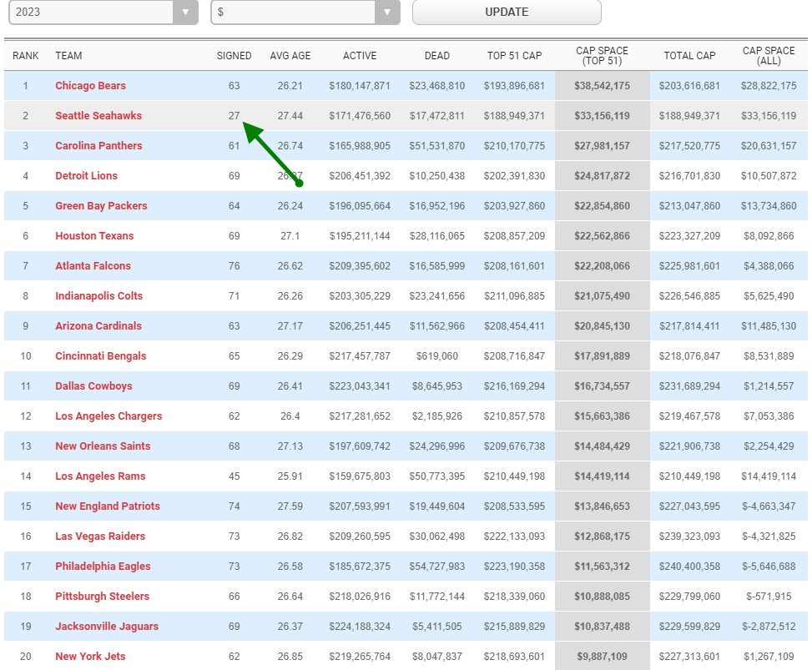Click the 2023 year select box
This screenshot has height=670, width=812.
pos(103,12)
